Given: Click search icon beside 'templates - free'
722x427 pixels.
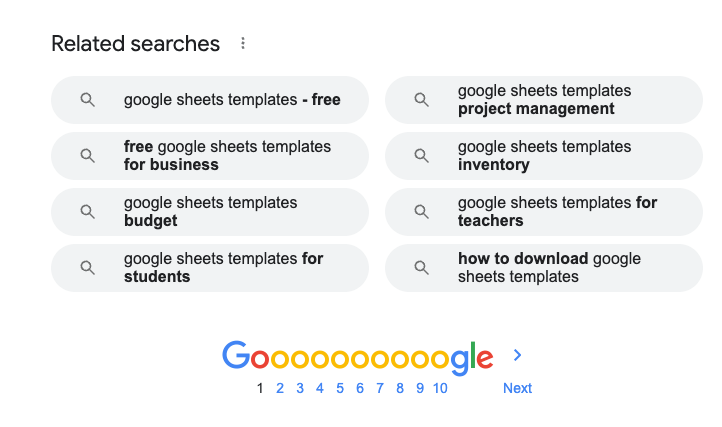Looking at the screenshot, I should tap(87, 99).
